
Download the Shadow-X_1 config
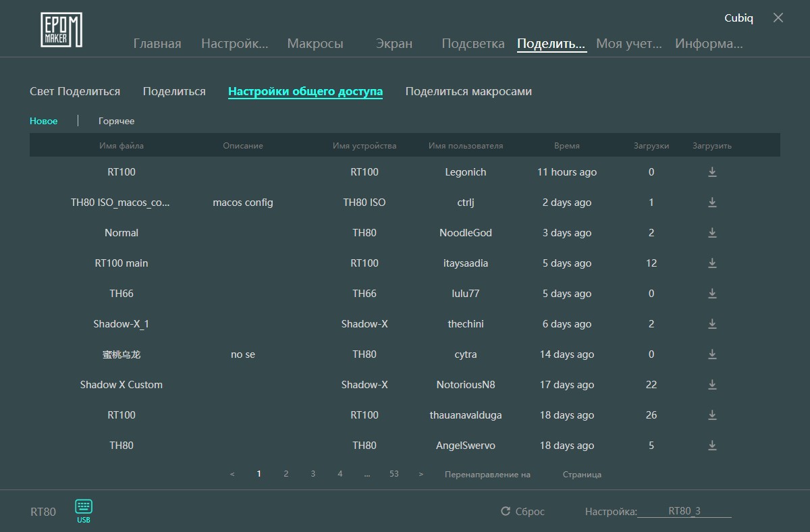[x=712, y=324]
